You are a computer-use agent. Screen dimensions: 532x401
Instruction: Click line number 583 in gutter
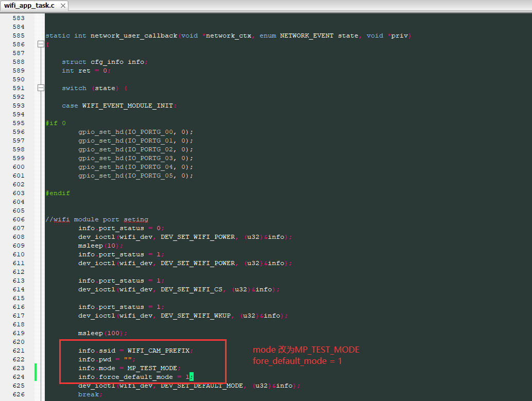click(19, 18)
